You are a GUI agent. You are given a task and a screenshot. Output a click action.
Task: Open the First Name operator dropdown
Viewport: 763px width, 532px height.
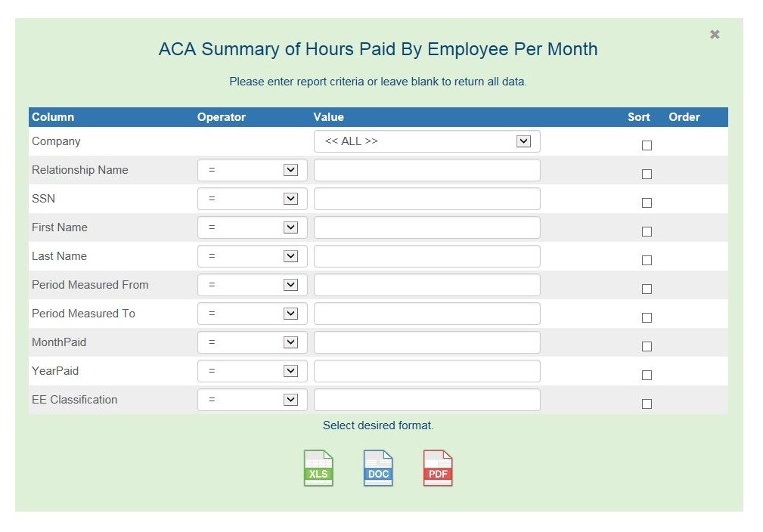pos(252,227)
